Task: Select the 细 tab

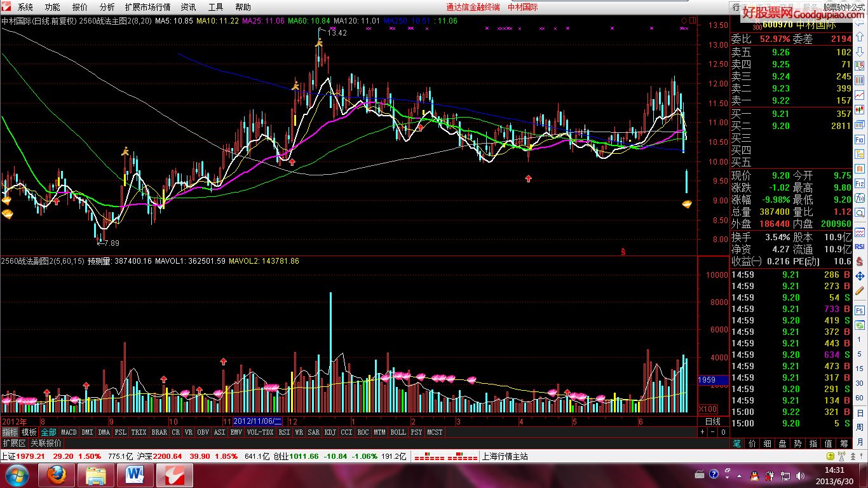Action: point(768,444)
